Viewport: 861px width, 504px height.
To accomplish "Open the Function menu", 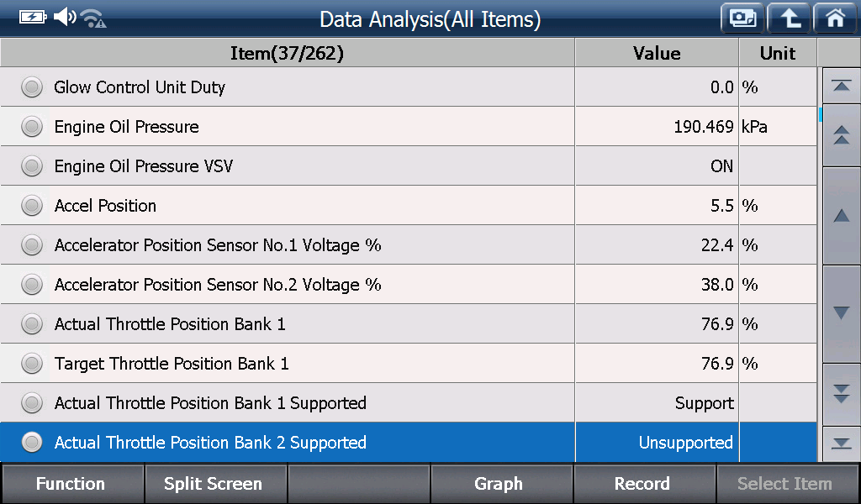I will (x=71, y=484).
